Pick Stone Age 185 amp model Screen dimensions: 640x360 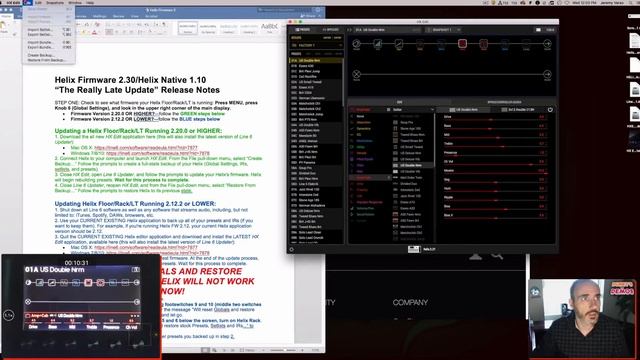click(x=412, y=129)
